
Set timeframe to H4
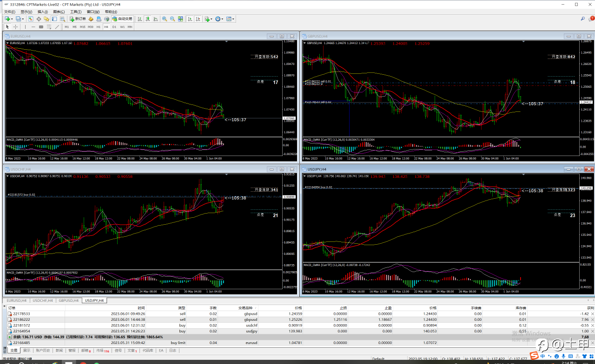[106, 27]
